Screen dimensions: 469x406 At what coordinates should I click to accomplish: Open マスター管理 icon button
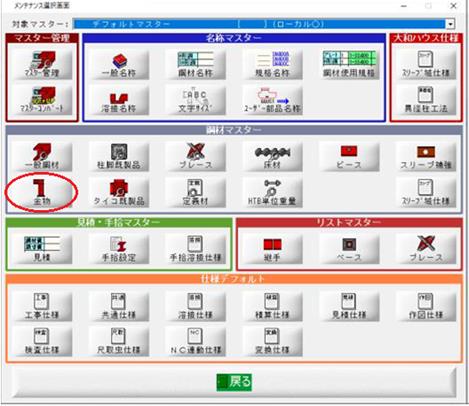coord(42,64)
